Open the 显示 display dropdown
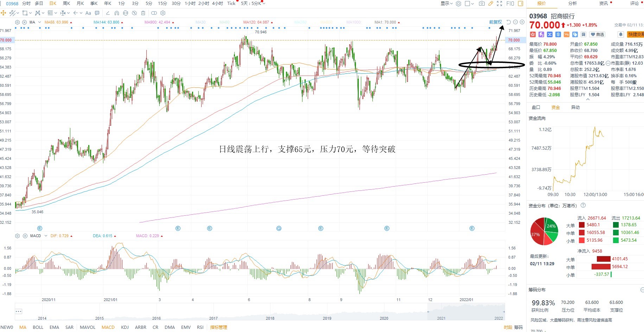Screen dimensions: 644x332 (447, 4)
